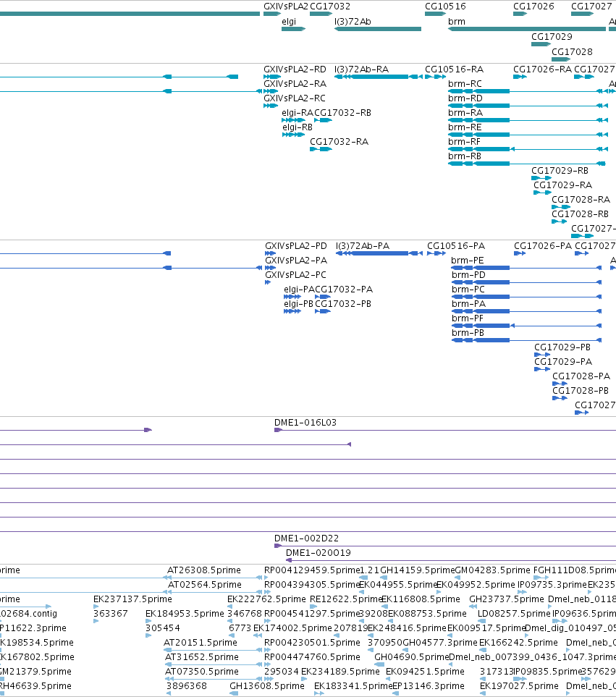The height and width of the screenshot is (697, 616).
Task: Click protein GXIVsPLA2-PC label
Action: point(295,275)
